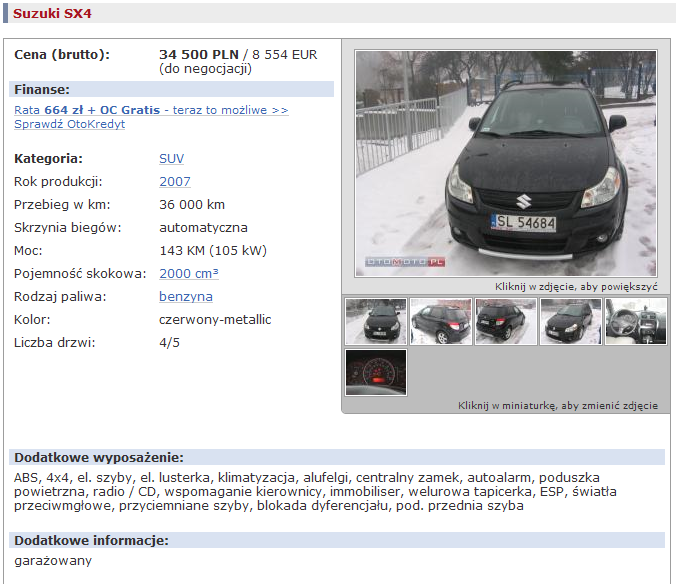Open the Rata 664 zł + OC Gratis link
Image resolution: width=676 pixels, height=584 pixels.
151,110
